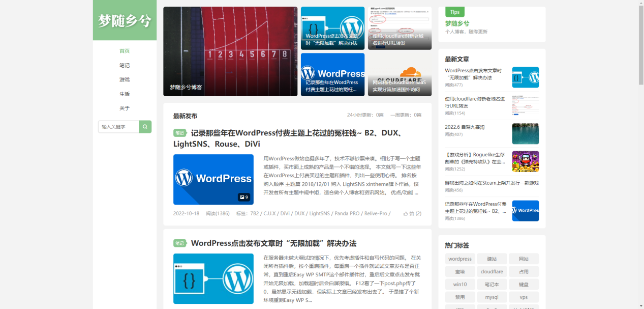The image size is (644, 309).
Task: Select the cloudflare hot tag
Action: tap(492, 272)
